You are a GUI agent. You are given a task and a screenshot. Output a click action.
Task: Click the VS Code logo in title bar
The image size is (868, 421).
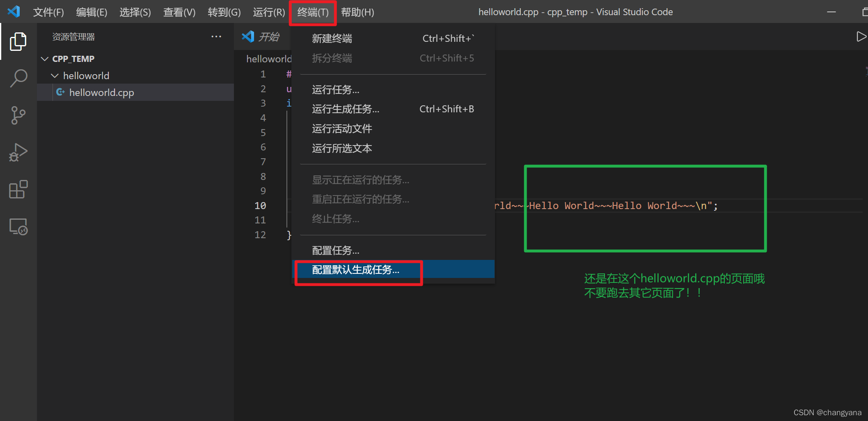pyautogui.click(x=14, y=11)
